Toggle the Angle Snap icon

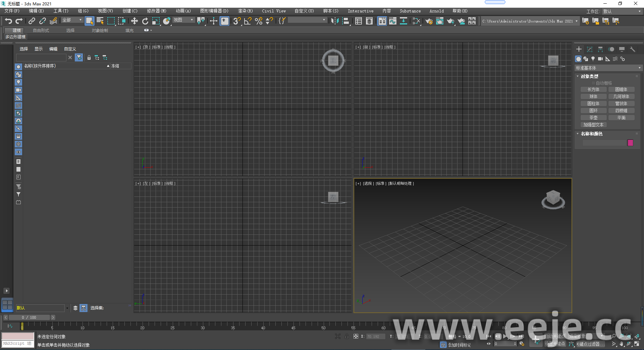(x=248, y=21)
